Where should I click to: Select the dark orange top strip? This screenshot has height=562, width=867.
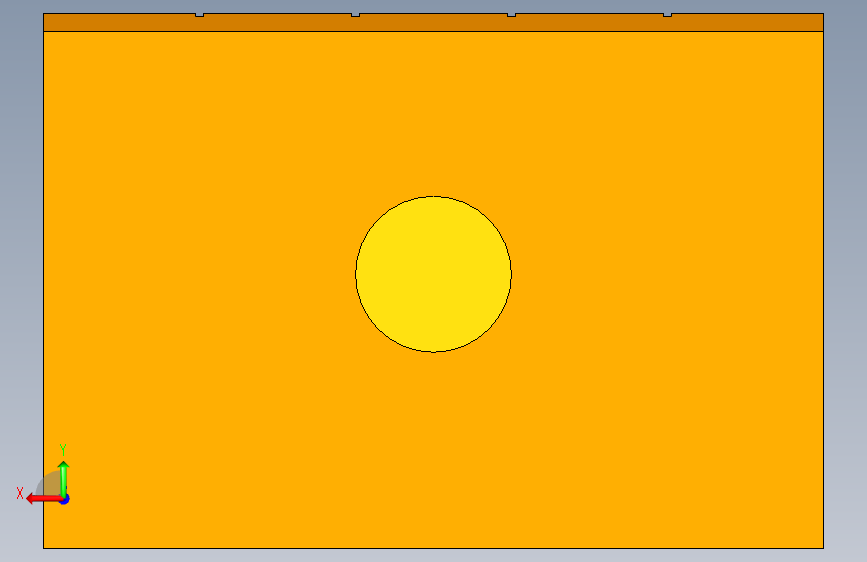tap(434, 23)
